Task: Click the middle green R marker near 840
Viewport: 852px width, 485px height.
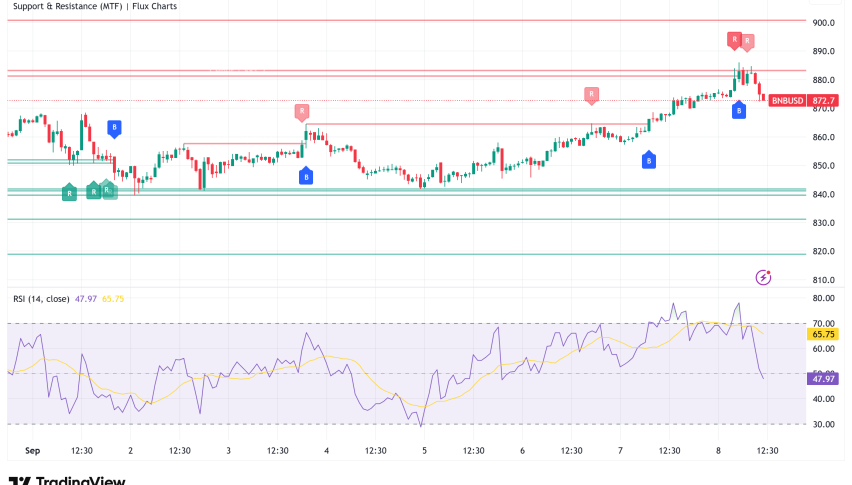Action: pos(93,191)
